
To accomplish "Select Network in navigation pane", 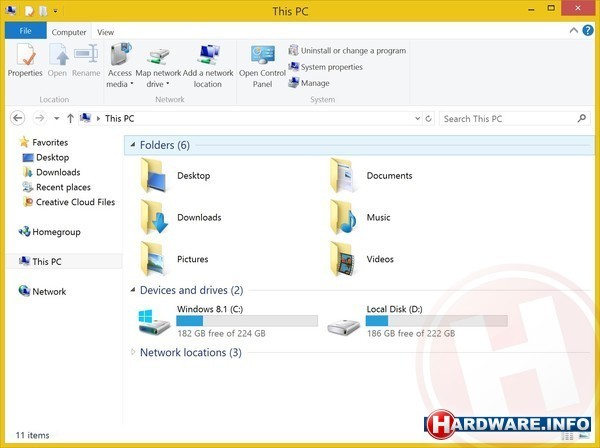I will point(42,292).
